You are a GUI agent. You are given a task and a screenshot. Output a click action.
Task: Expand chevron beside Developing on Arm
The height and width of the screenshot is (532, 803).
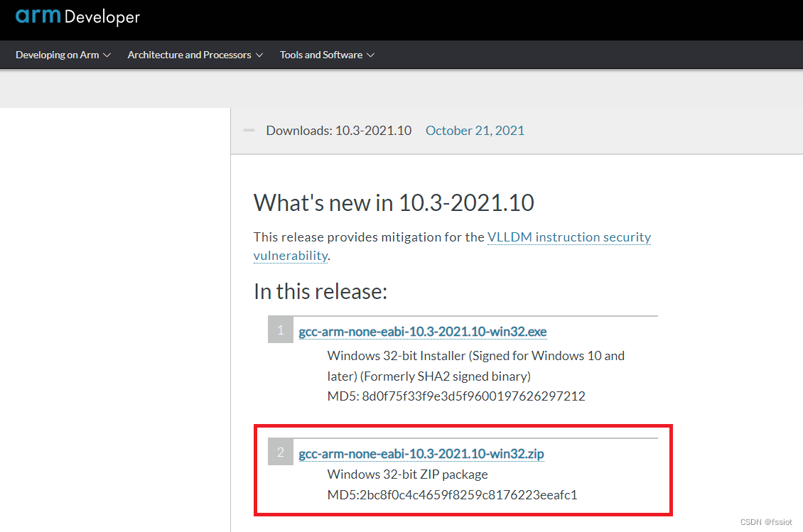107,55
